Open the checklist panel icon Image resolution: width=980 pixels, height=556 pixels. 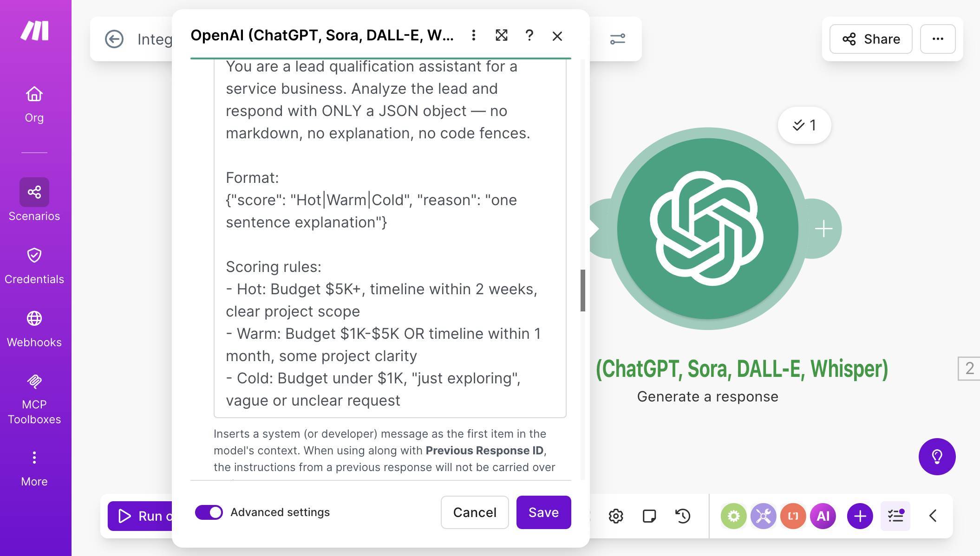895,516
